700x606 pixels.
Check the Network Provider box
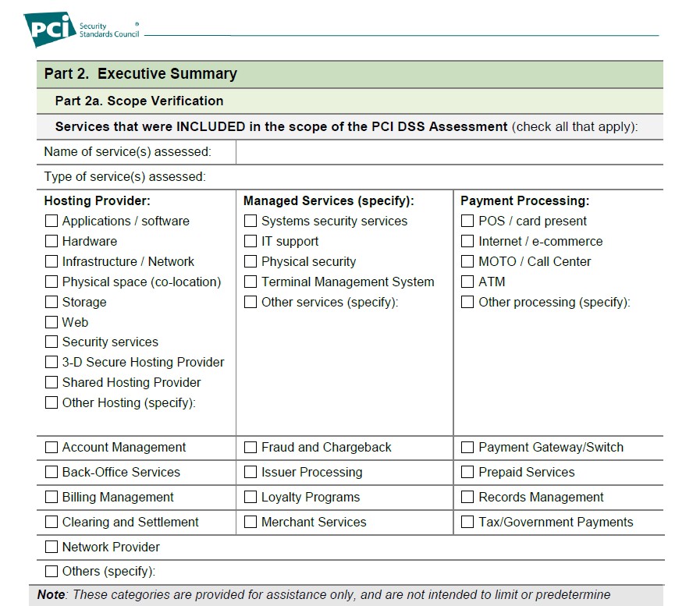(52, 547)
